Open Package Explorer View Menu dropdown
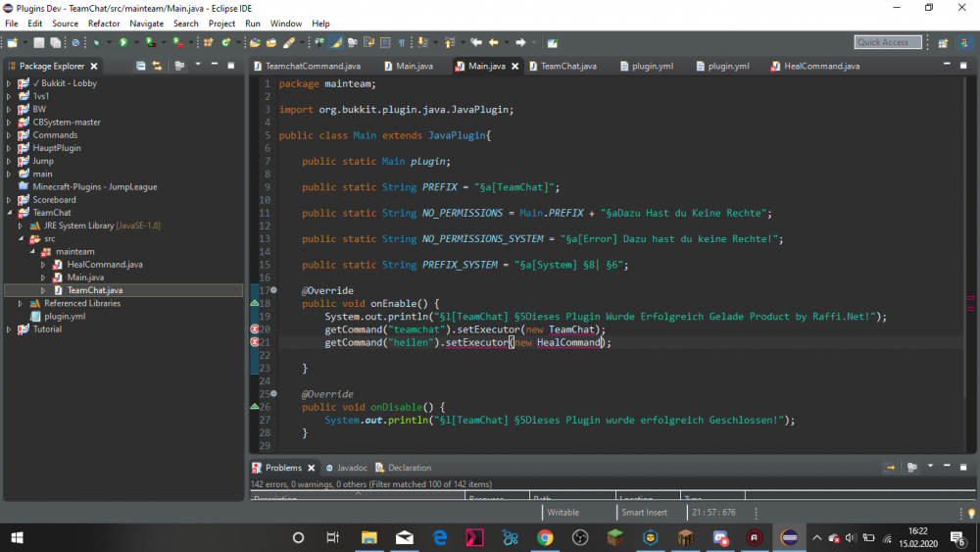This screenshot has width=980, height=552. pos(198,65)
